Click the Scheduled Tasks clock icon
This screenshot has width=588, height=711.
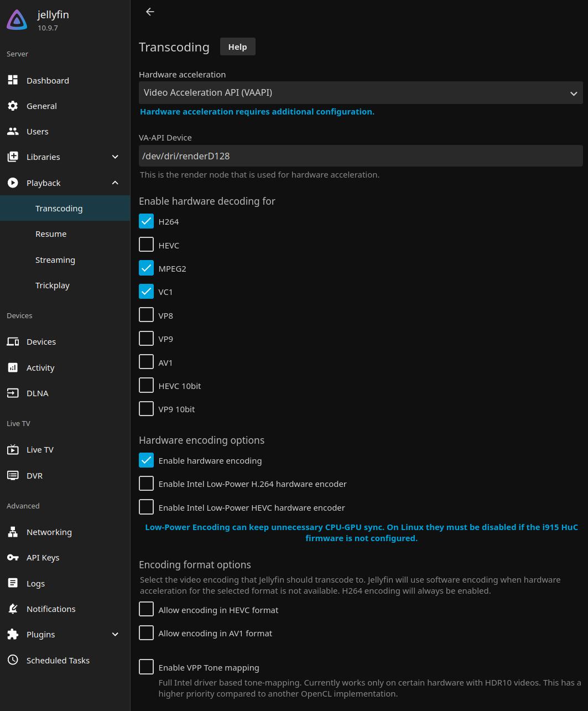[13, 660]
